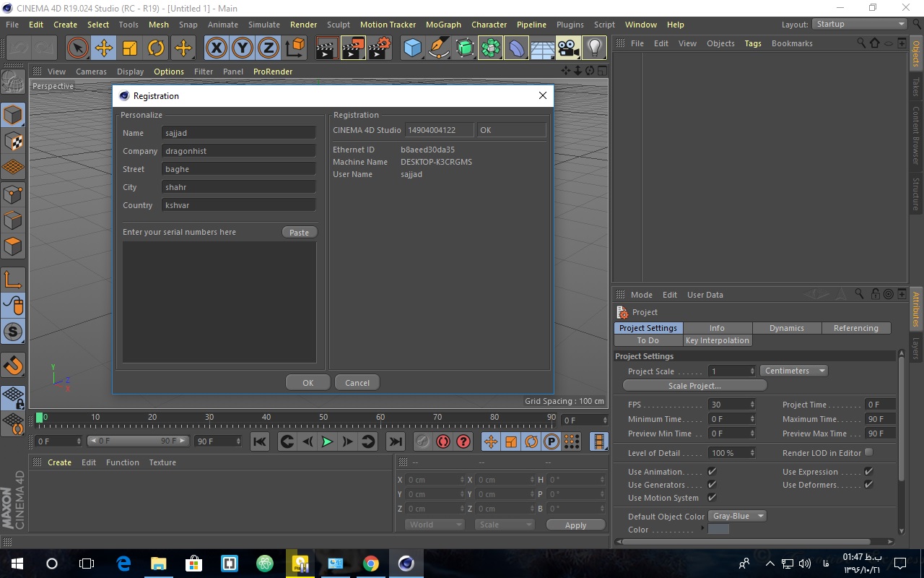Viewport: 924px width, 578px height.
Task: Toggle Render LOD in Editor checkbox
Action: (x=868, y=452)
